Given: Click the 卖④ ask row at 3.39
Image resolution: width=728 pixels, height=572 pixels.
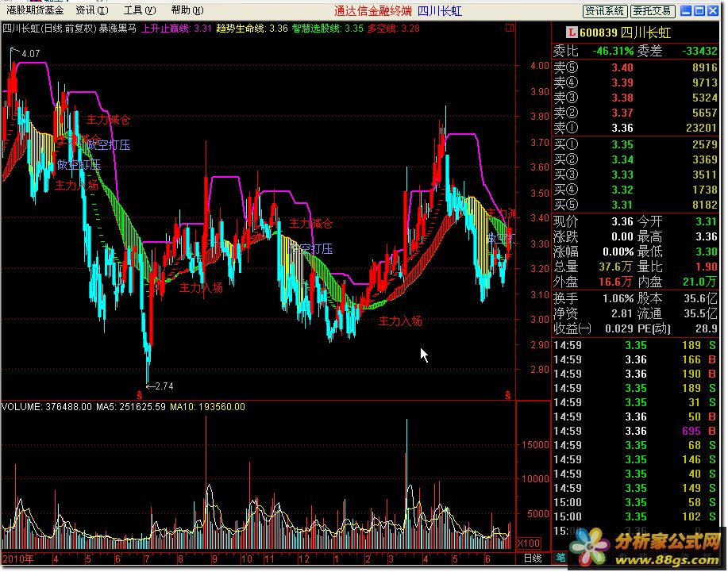Looking at the screenshot, I should [x=635, y=83].
